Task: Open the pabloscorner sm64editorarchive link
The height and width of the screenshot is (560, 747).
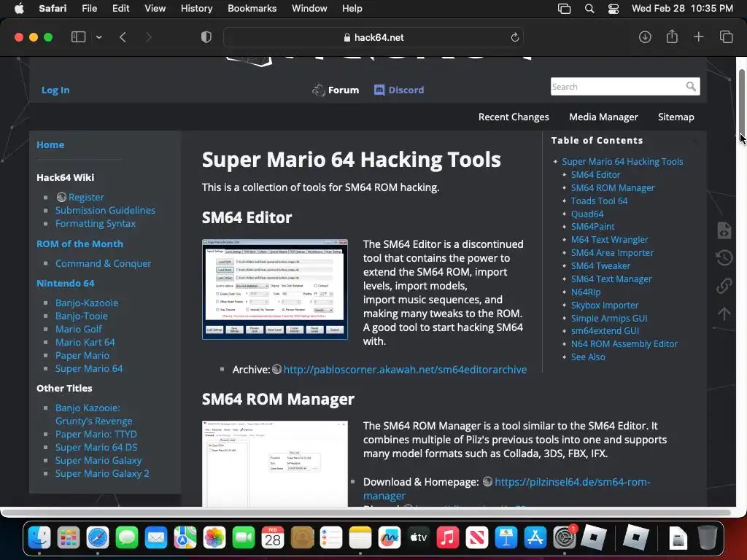Action: (405, 370)
